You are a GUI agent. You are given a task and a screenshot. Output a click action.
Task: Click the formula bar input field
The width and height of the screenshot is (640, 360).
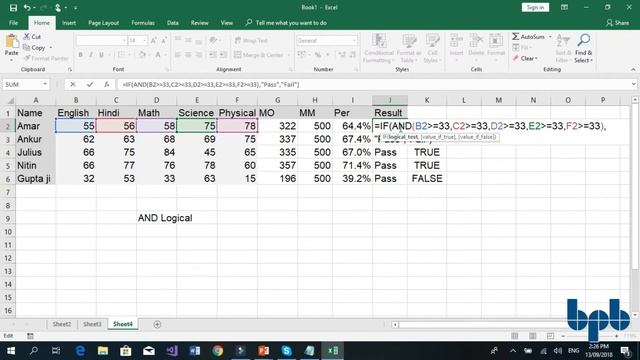tap(373, 84)
